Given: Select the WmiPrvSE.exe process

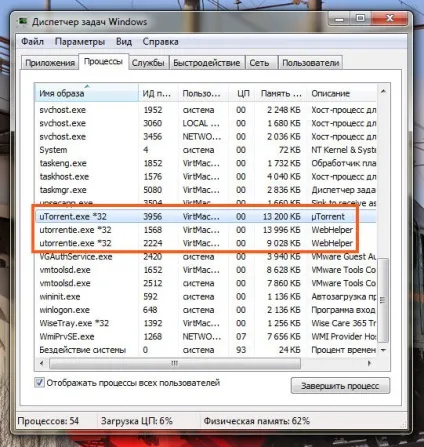Looking at the screenshot, I should tap(206, 337).
